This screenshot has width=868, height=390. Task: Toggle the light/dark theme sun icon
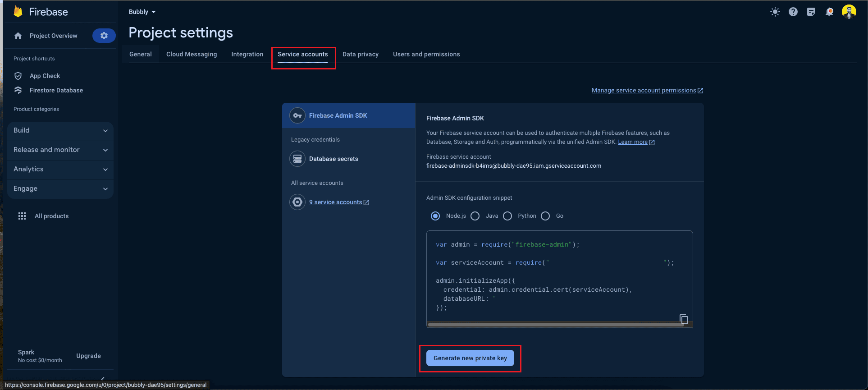(775, 12)
